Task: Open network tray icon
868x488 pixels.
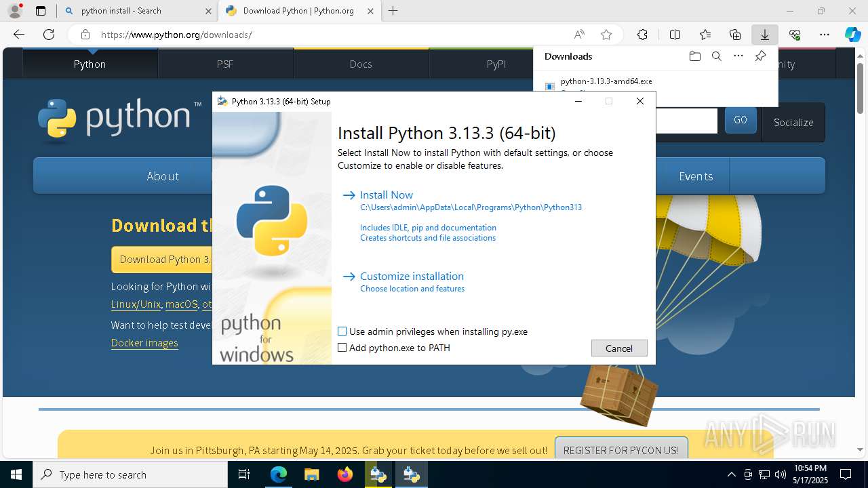Action: (x=764, y=474)
